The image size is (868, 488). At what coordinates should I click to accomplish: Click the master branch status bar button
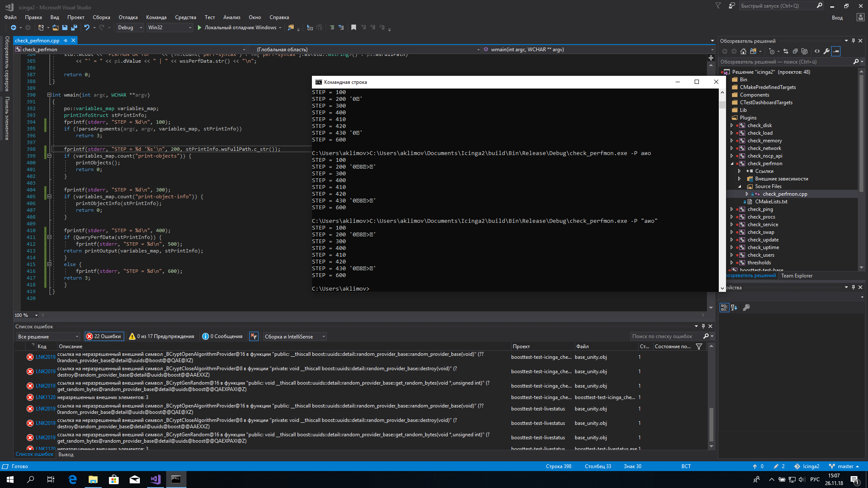click(x=844, y=466)
